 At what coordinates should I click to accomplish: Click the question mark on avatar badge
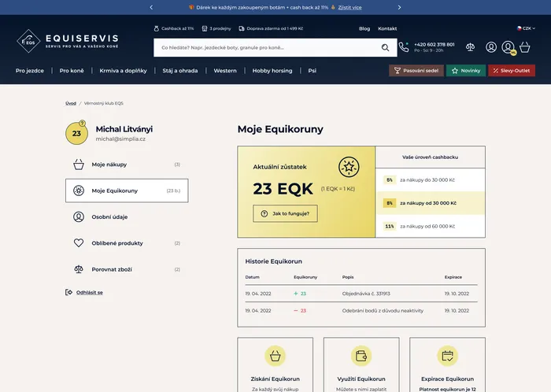click(x=82, y=124)
